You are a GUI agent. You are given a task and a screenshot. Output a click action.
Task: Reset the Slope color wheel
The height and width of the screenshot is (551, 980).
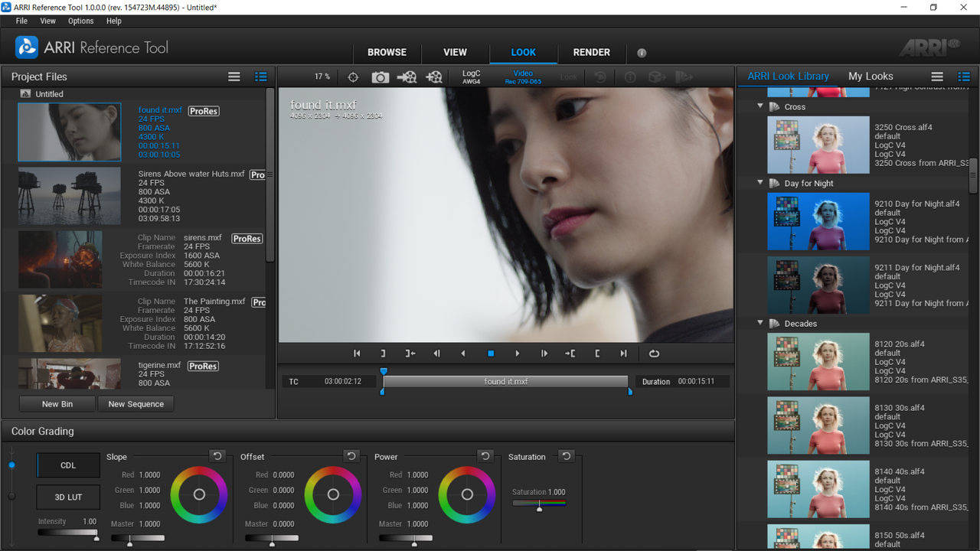217,456
